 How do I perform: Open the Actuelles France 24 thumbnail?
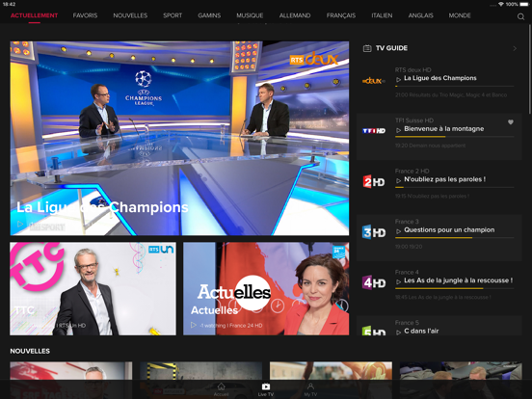point(266,289)
